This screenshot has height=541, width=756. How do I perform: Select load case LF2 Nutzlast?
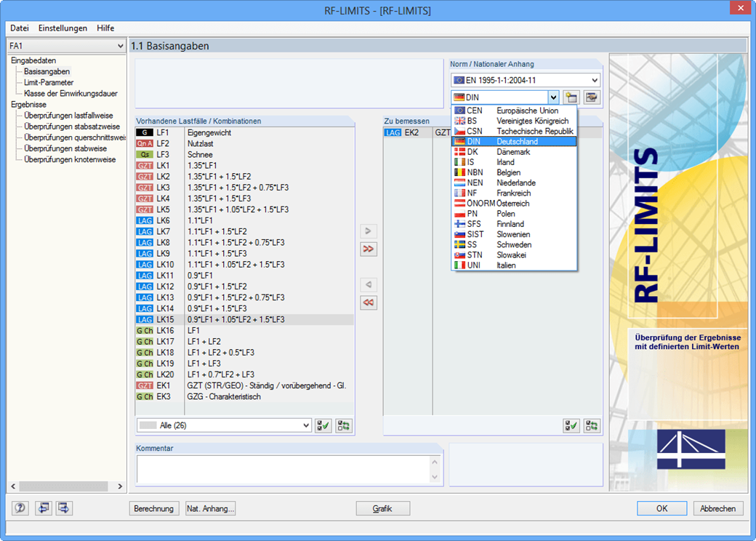pyautogui.click(x=244, y=144)
